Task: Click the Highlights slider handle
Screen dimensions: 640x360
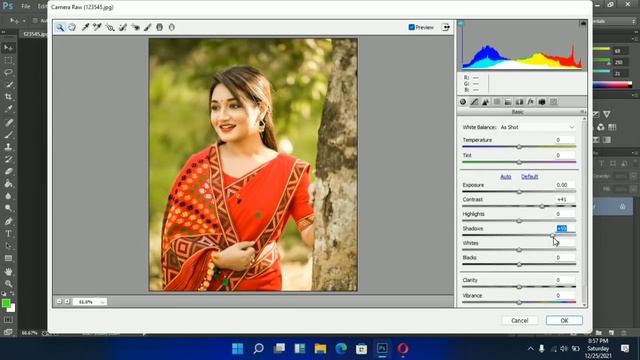Action: pyautogui.click(x=519, y=221)
